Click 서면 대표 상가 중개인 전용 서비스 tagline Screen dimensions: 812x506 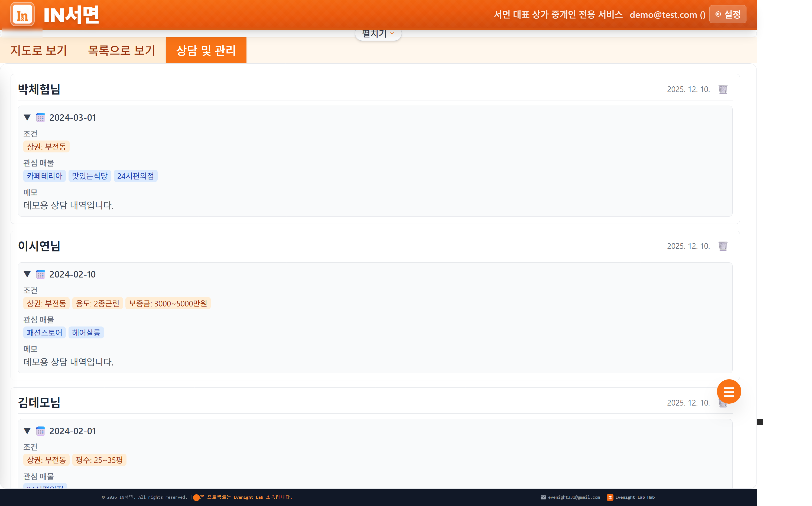558,14
